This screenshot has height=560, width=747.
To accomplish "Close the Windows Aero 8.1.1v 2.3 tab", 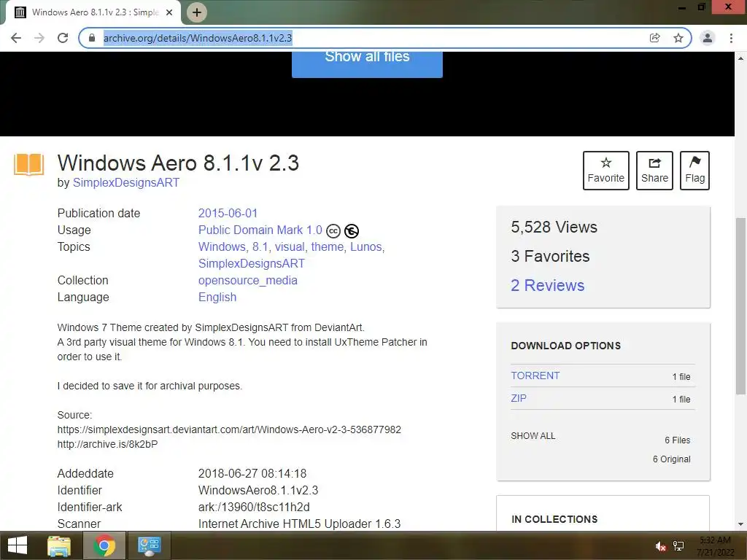I will (x=169, y=12).
